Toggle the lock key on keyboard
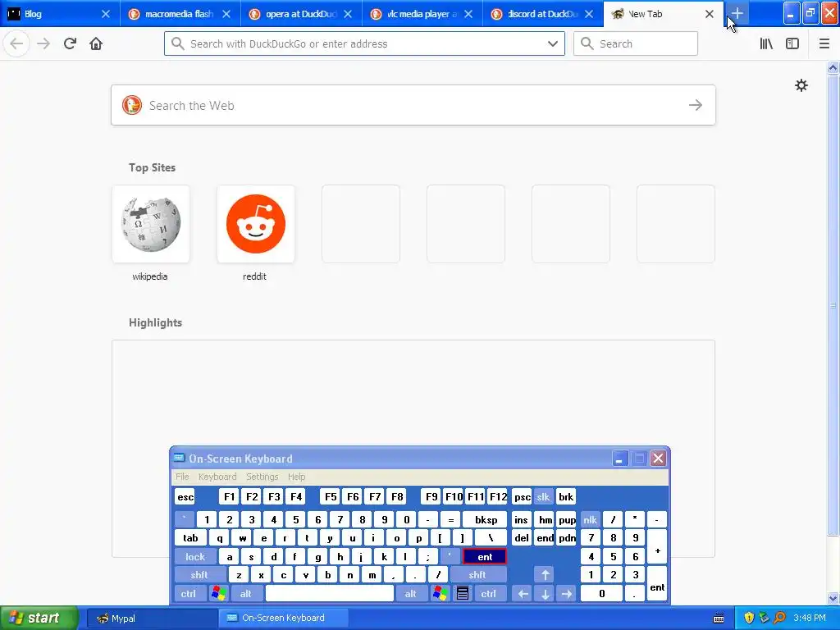 point(195,557)
